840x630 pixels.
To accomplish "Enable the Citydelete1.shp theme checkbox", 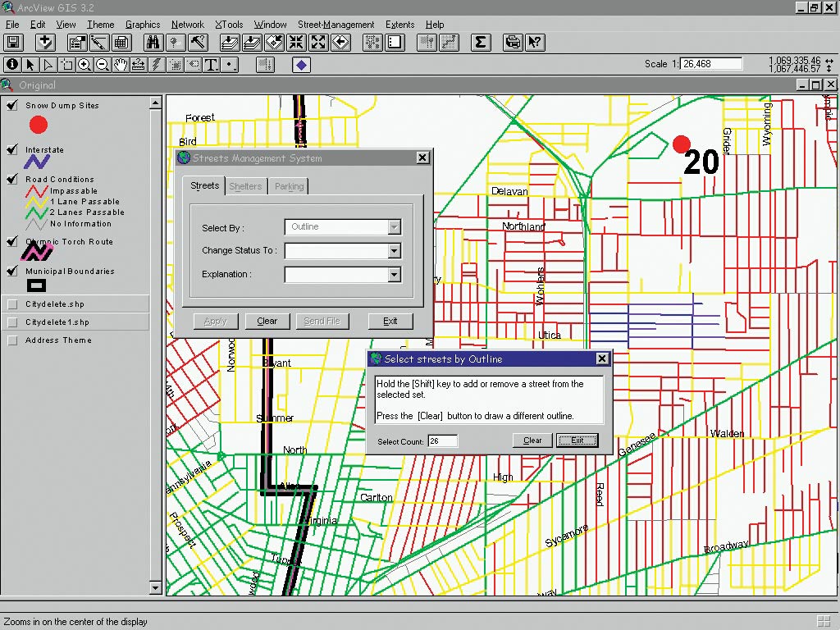I will (x=12, y=322).
